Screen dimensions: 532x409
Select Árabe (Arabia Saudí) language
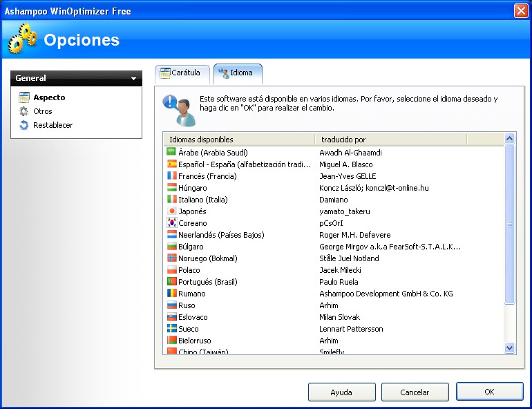coord(213,153)
